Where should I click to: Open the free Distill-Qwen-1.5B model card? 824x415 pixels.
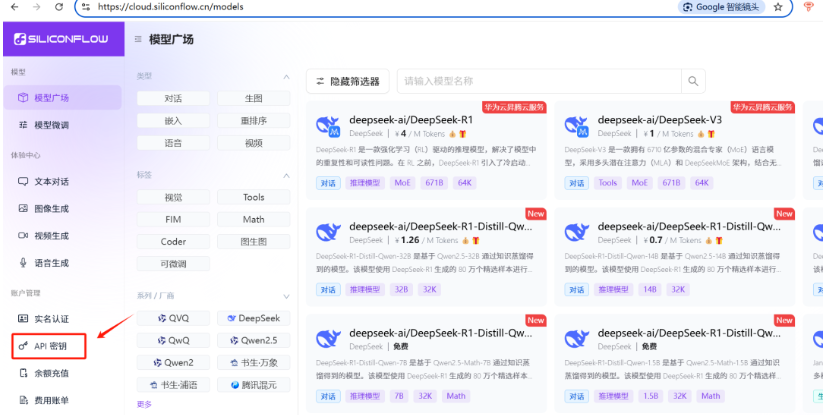coord(675,363)
